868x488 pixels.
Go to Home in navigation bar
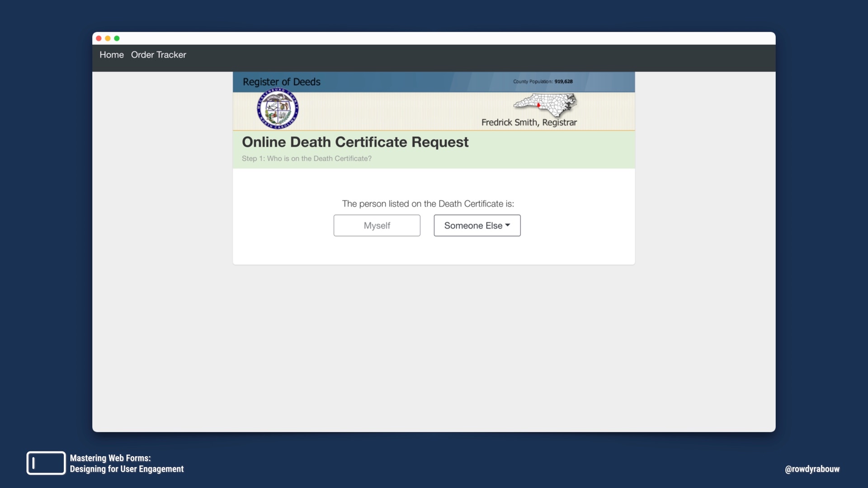(x=111, y=55)
